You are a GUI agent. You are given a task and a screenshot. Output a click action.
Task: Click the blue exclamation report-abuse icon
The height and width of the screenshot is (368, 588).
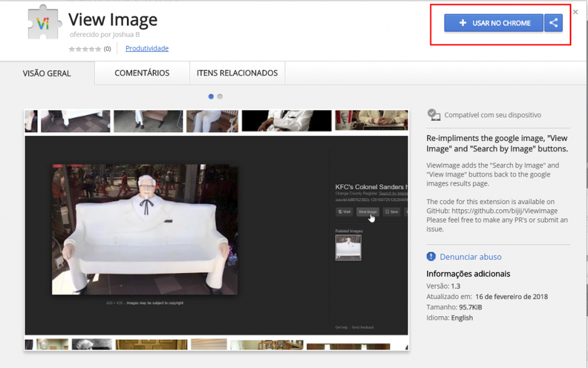click(431, 257)
